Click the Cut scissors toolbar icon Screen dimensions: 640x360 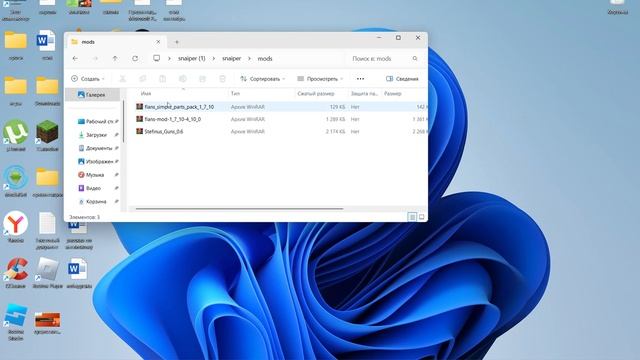coord(122,79)
